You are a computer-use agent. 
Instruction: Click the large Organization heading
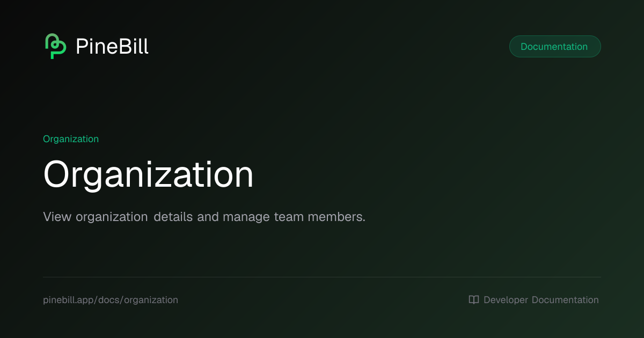(148, 175)
